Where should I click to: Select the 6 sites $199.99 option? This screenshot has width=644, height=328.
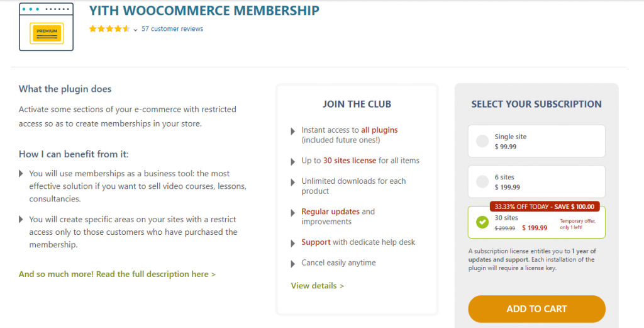point(536,182)
